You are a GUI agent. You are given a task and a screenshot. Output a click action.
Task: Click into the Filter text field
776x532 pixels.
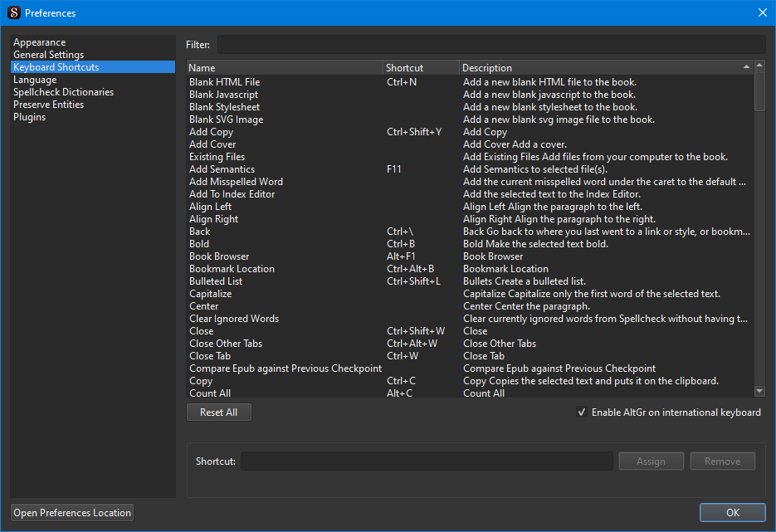(x=491, y=45)
